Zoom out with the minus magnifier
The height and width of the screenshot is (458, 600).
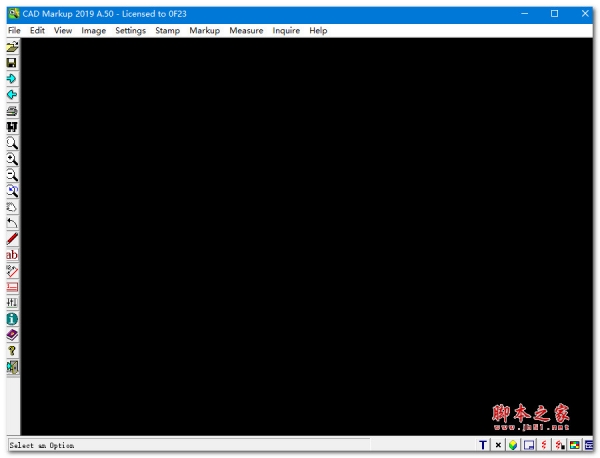[12, 175]
